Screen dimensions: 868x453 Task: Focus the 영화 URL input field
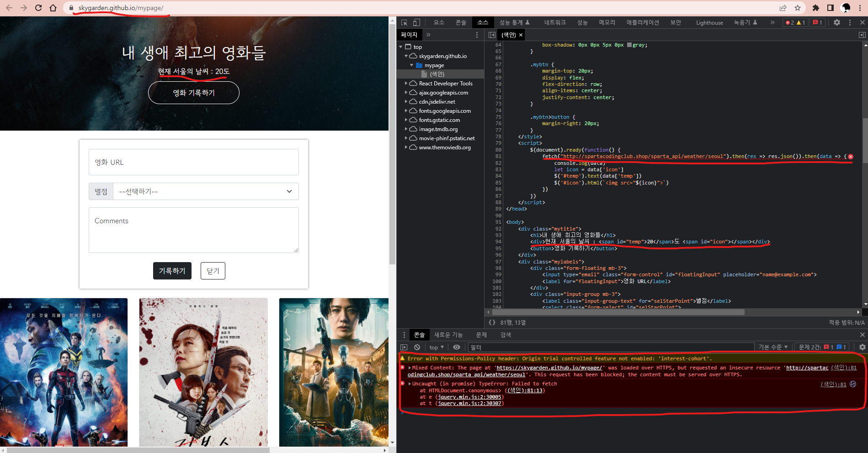coord(194,162)
